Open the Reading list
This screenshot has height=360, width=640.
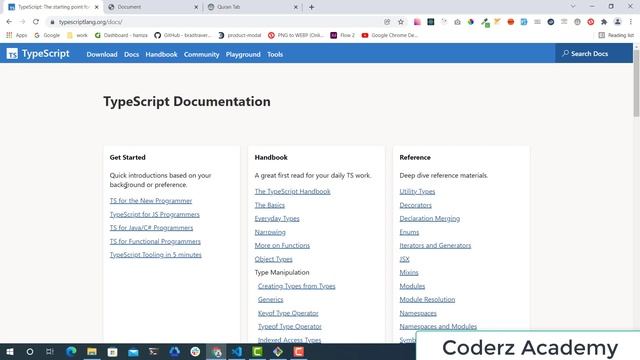coord(616,36)
